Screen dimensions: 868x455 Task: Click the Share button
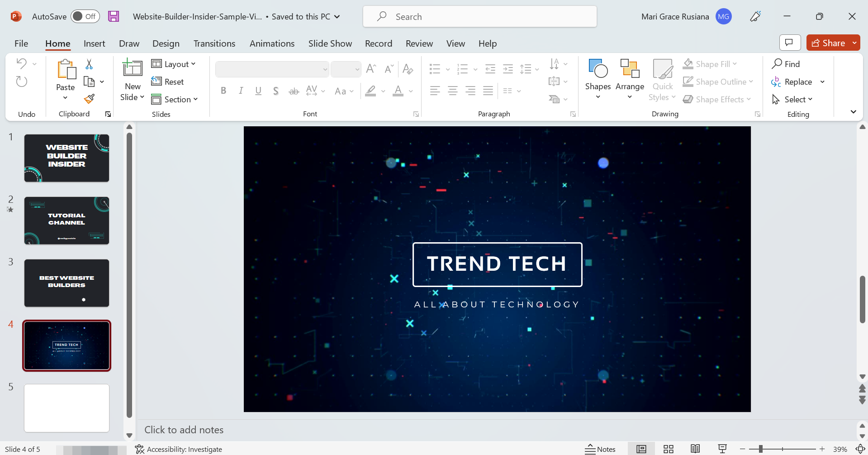click(x=828, y=43)
